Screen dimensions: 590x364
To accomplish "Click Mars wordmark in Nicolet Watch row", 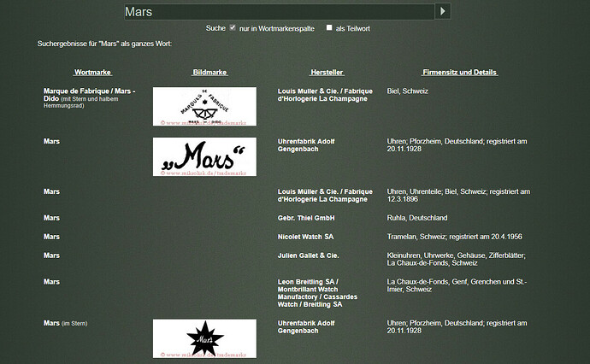I will pos(51,237).
